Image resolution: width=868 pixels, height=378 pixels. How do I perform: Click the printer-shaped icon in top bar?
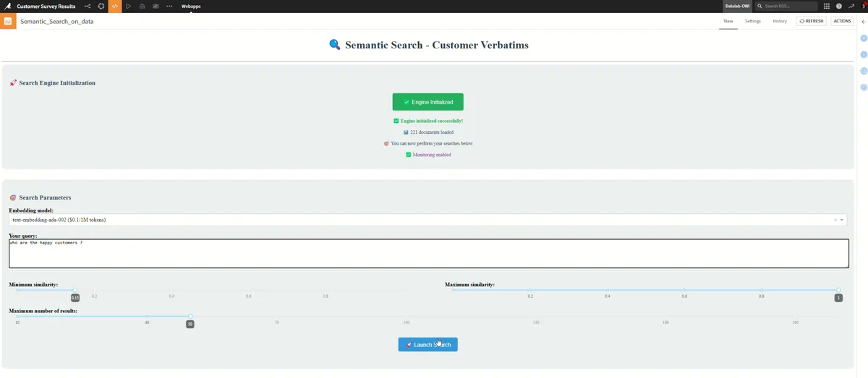click(142, 6)
